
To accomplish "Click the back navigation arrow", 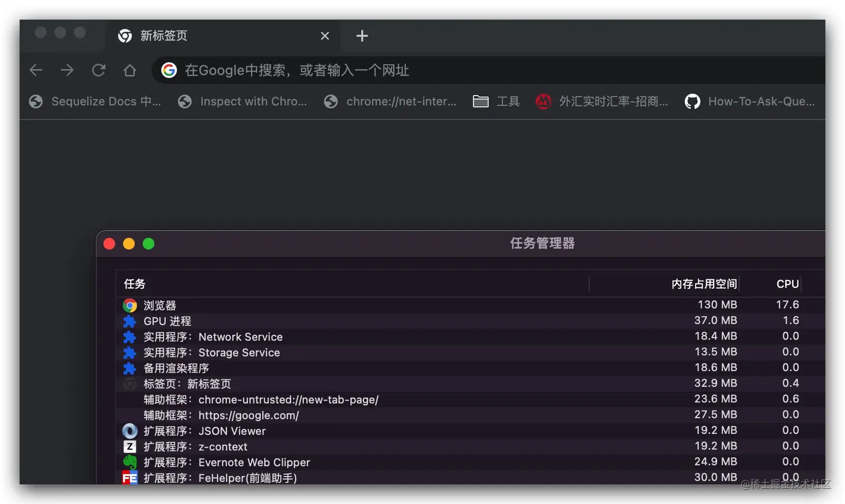I will pyautogui.click(x=36, y=70).
